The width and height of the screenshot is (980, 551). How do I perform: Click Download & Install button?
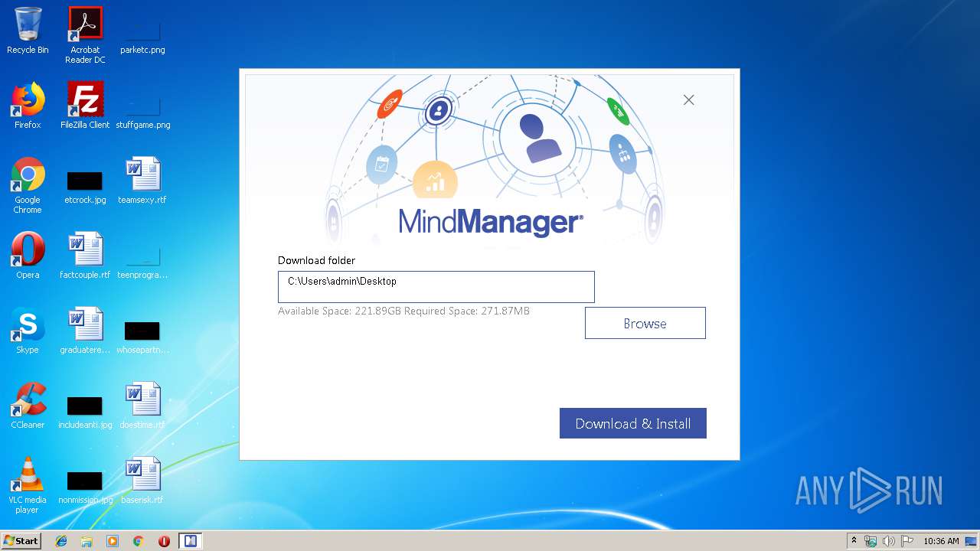[x=633, y=423]
